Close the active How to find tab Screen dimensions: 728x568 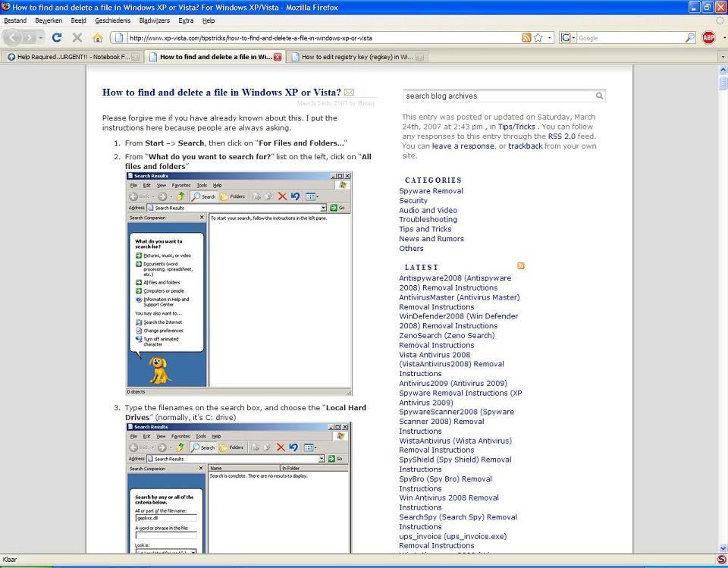pos(278,57)
